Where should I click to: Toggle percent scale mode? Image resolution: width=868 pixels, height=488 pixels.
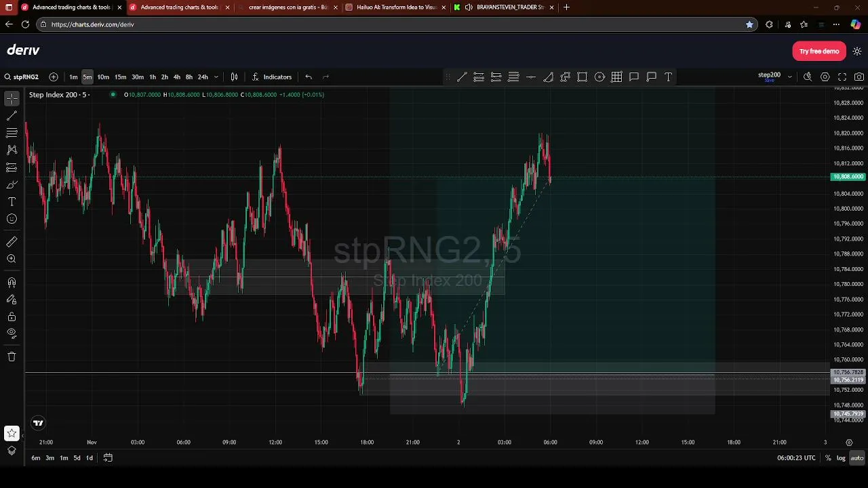[828, 458]
